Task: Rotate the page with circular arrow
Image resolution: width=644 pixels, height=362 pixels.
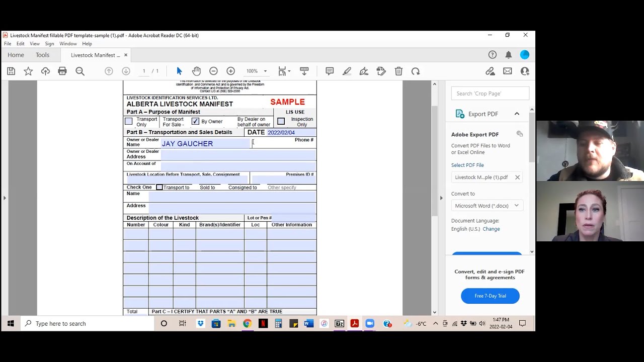Action: pyautogui.click(x=416, y=71)
